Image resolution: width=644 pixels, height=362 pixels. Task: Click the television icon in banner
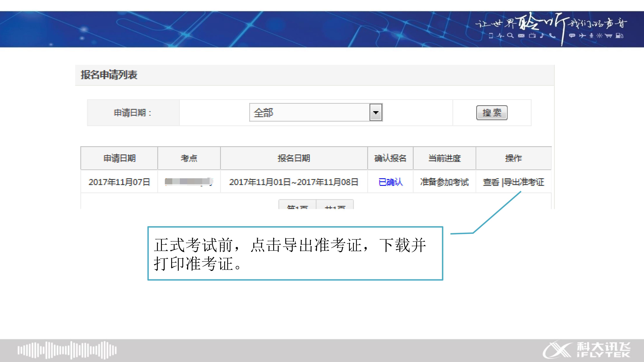532,36
